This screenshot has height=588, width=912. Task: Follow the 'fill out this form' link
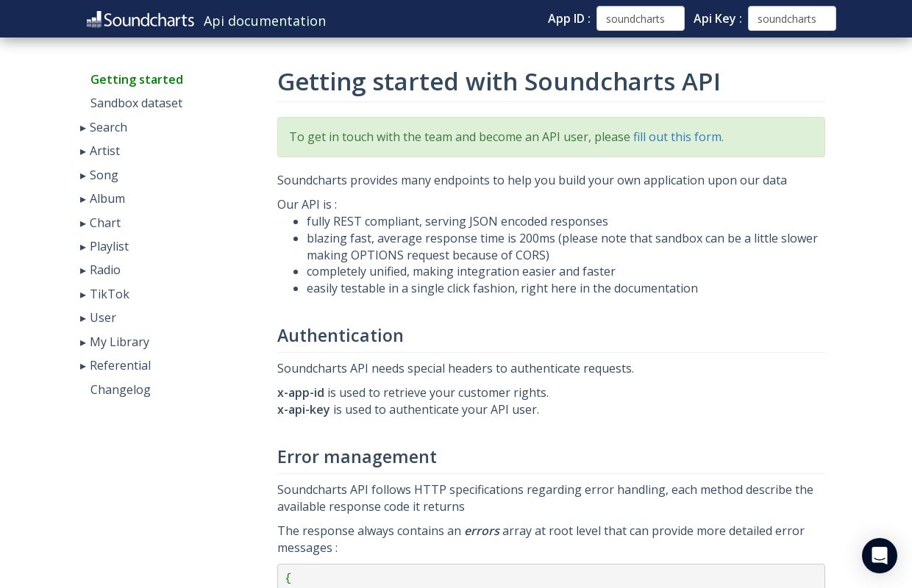coord(678,137)
